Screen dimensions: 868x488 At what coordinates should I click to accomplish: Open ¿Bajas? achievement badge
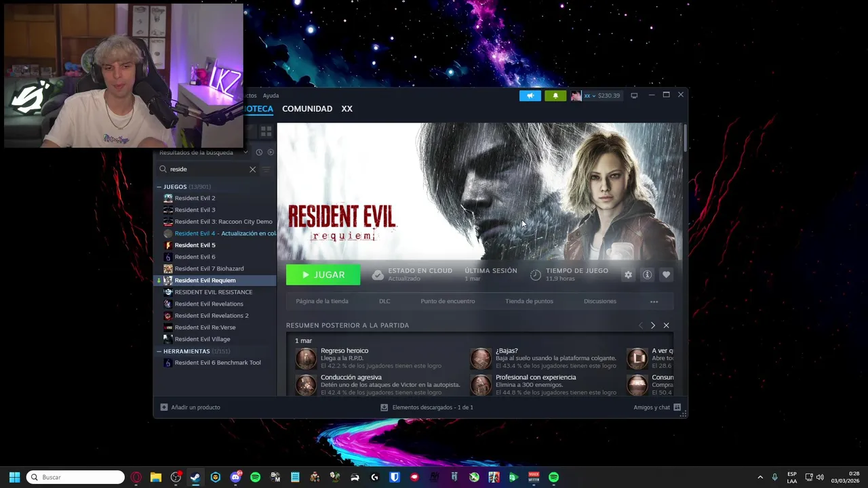(481, 358)
